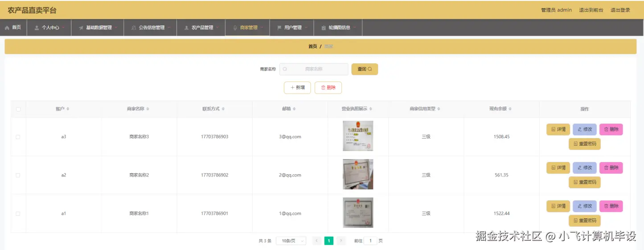Click 修改 for merchant a2

pos(585,168)
